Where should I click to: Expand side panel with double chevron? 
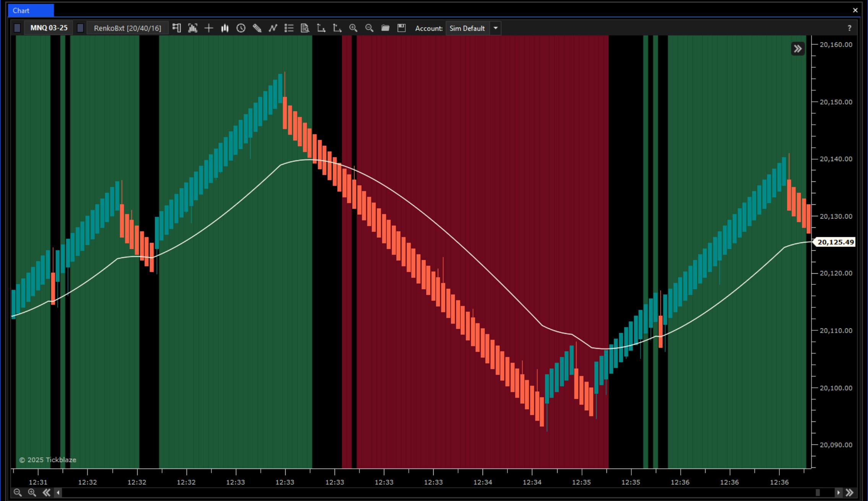[798, 49]
